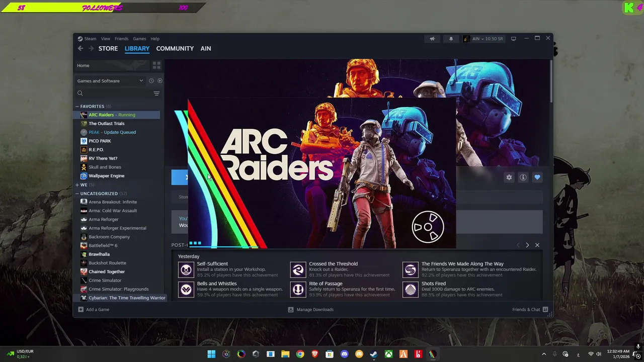Open the USD/EUR widget on the taskbar
This screenshot has width=644, height=362.
click(21, 354)
